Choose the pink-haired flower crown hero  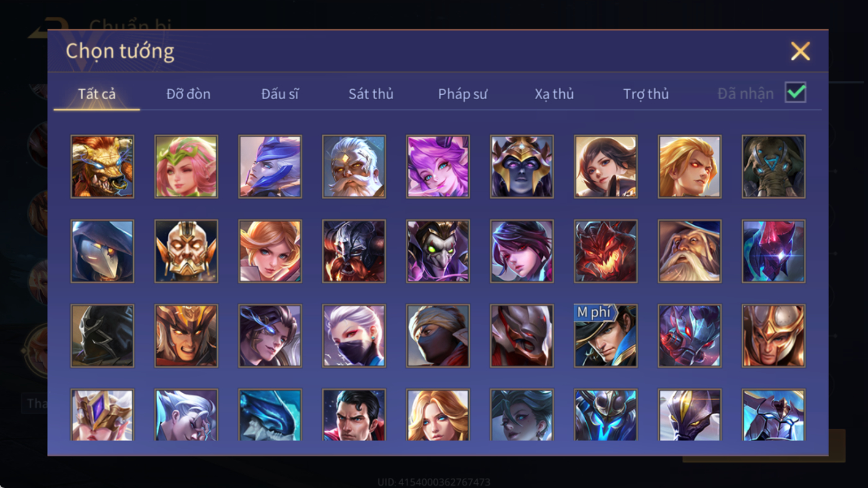(186, 167)
